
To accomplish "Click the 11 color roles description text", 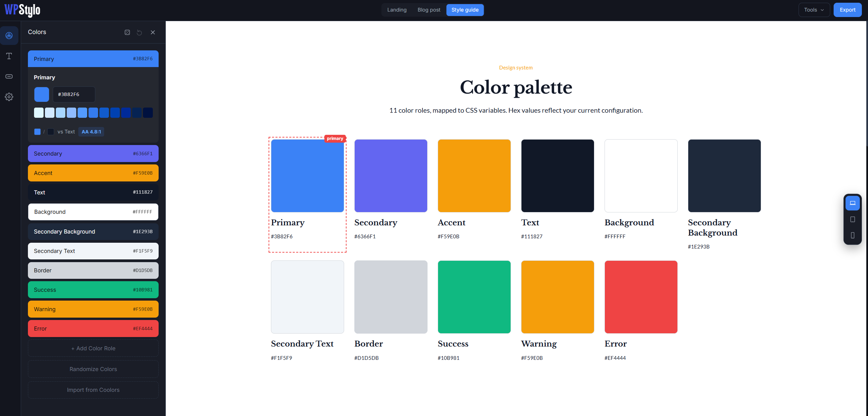I will point(516,110).
